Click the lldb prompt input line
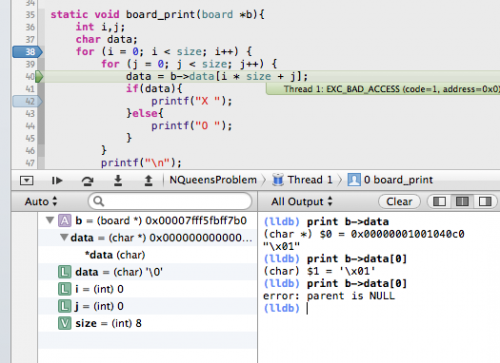The image size is (500, 363). tap(378, 308)
